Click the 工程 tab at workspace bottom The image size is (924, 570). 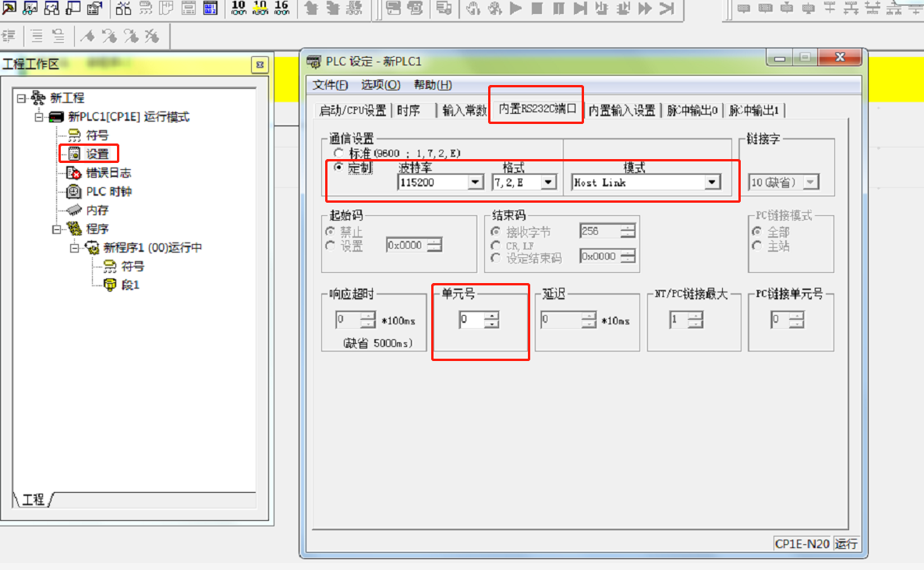click(x=33, y=500)
